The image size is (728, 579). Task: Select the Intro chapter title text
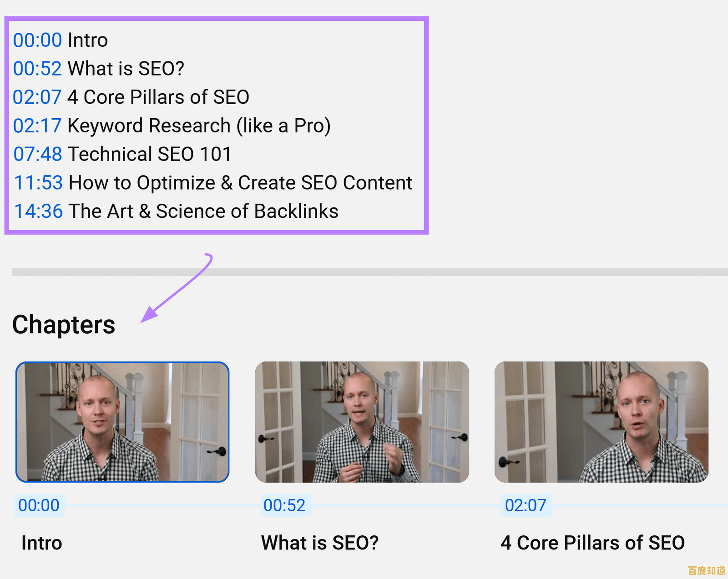41,543
